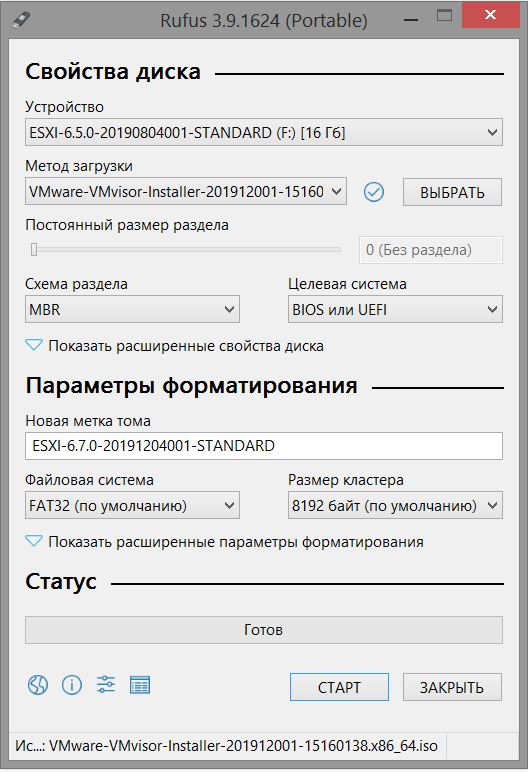This screenshot has width=528, height=773.
Task: Expand advanced format options triangle
Action: [34, 541]
